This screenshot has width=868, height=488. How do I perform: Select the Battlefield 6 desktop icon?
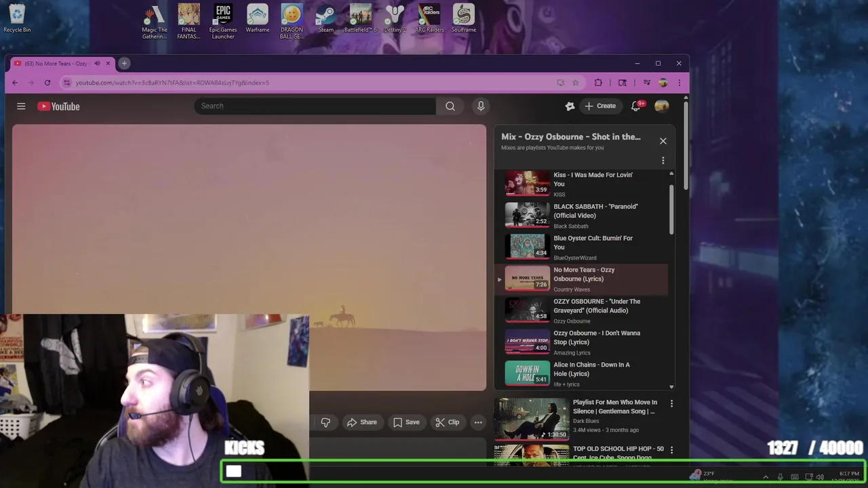pyautogui.click(x=360, y=19)
